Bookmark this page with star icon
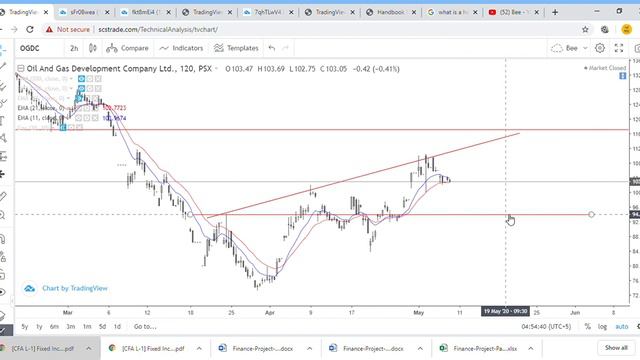 click(585, 29)
